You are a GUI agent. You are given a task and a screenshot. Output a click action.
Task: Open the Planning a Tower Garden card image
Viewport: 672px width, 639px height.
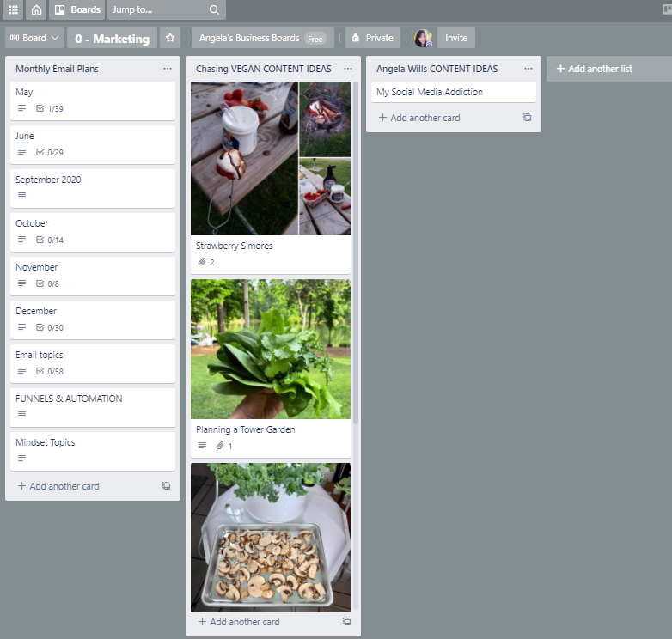[271, 348]
